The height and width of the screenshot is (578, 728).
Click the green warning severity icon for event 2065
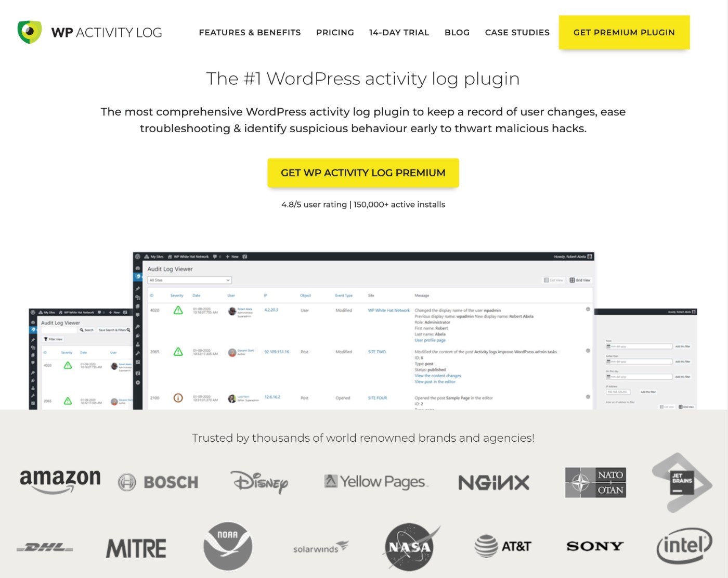pyautogui.click(x=178, y=352)
